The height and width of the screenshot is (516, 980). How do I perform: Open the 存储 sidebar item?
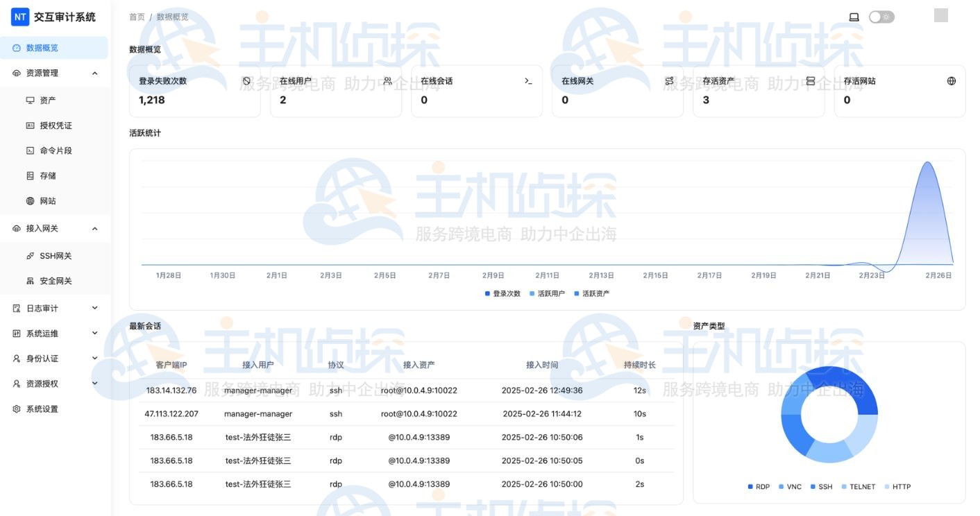pos(54,175)
